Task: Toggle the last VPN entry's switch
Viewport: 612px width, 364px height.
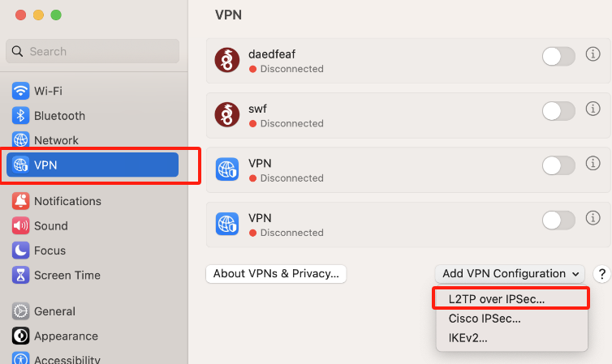Action: (x=558, y=221)
